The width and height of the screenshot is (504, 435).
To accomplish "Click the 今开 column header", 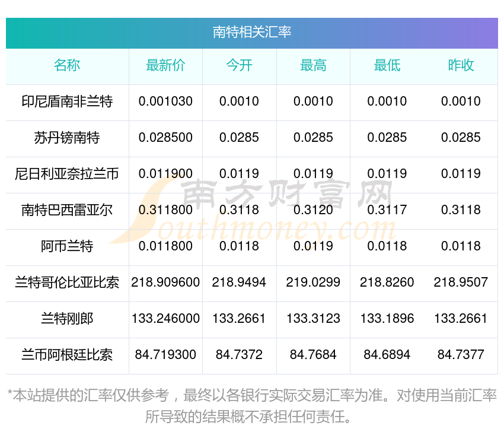I will (x=239, y=65).
